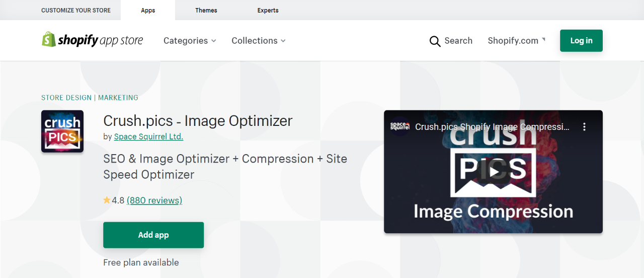Click the yellow rating star icon
Viewport: 644px width, 278px height.
[x=107, y=200]
